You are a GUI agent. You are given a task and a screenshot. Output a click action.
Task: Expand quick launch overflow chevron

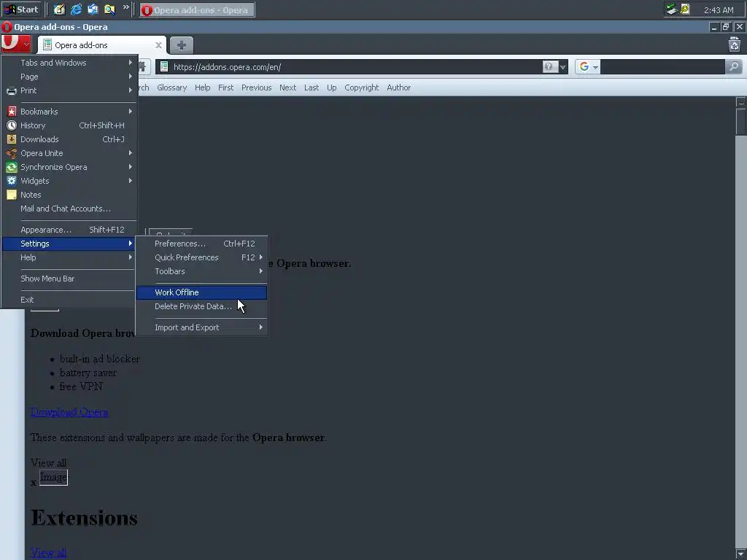click(x=125, y=7)
